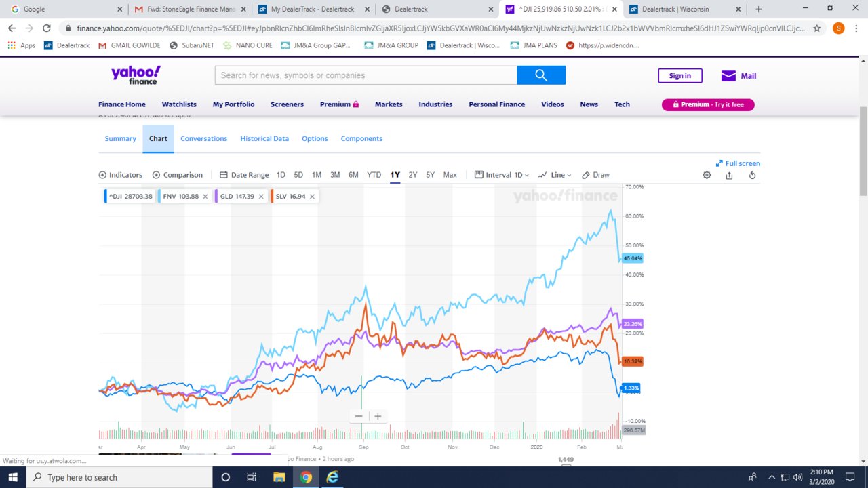Zoom in chart with plus button
The width and height of the screenshot is (868, 488).
click(378, 416)
